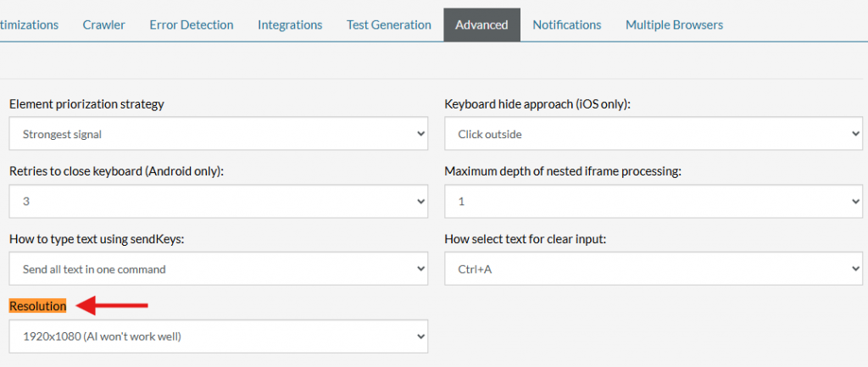Click the highlighted Resolution label
Image resolution: width=868 pixels, height=367 pixels.
pyautogui.click(x=37, y=305)
